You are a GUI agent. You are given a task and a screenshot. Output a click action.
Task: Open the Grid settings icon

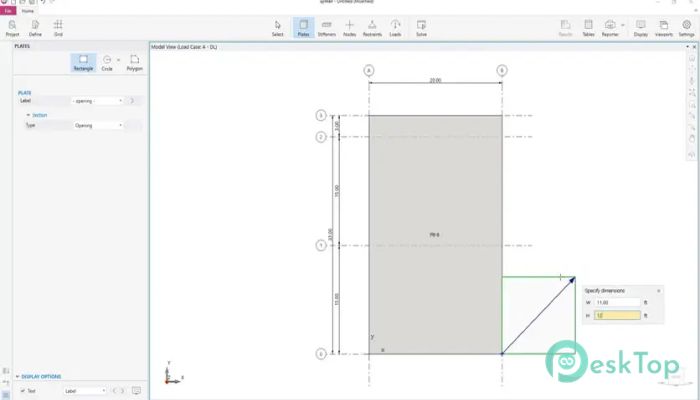(x=58, y=27)
